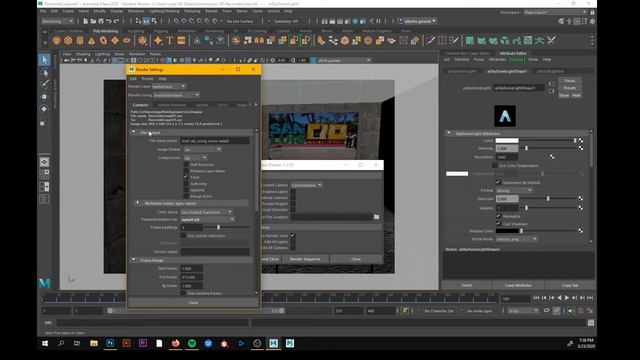Collapse the Frame Range section
The image size is (640, 360).
[134, 260]
